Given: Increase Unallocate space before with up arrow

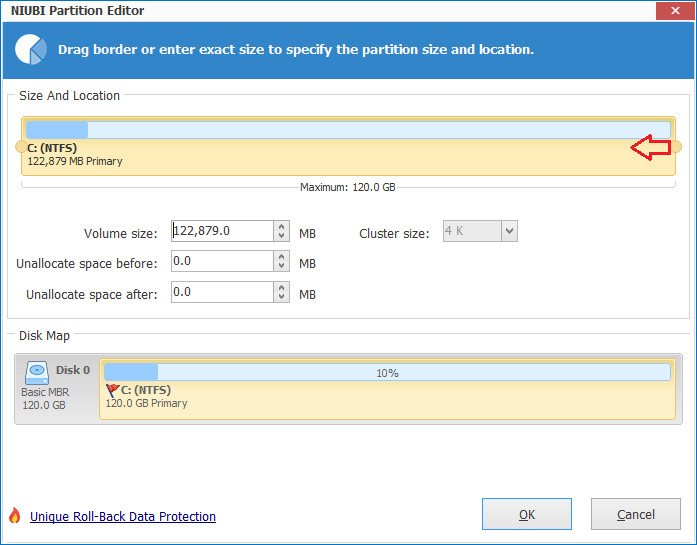Looking at the screenshot, I should (281, 256).
